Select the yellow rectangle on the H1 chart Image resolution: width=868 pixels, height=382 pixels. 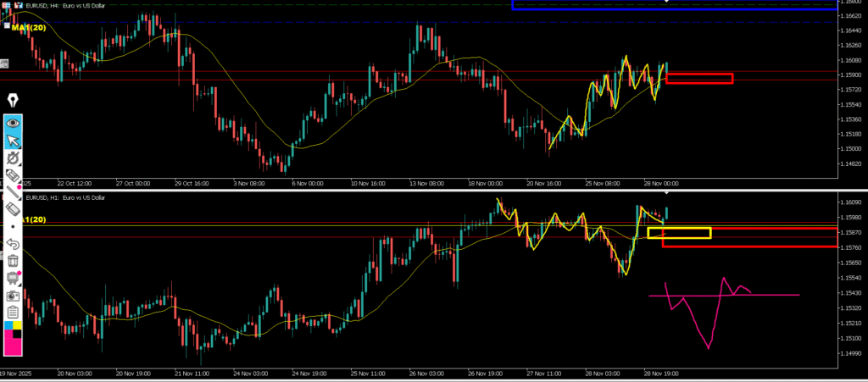pyautogui.click(x=678, y=233)
